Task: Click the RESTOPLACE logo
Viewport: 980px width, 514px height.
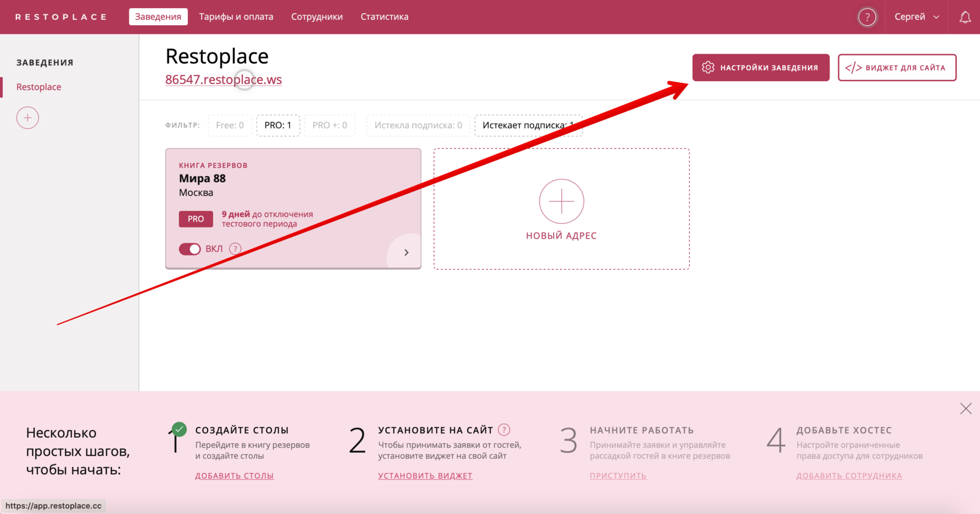Action: (61, 17)
